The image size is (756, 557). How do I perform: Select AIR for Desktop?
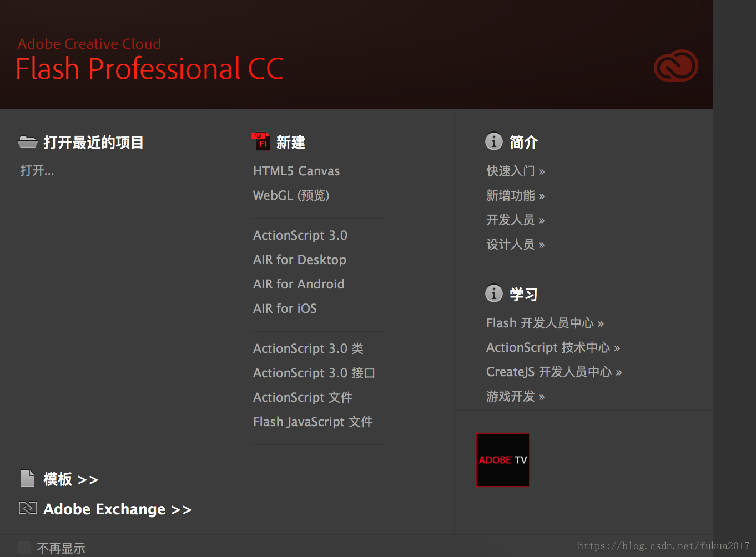[300, 260]
